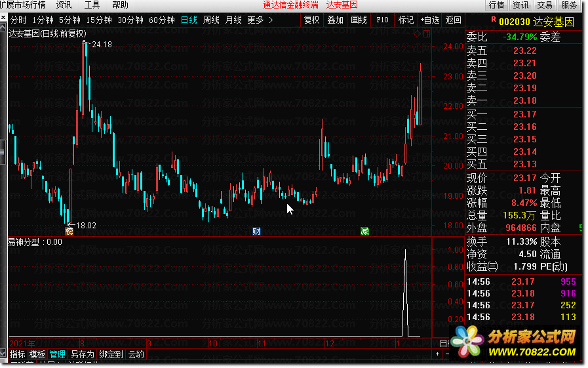
Task: Click the 买一 price 23.17
Action: point(524,114)
